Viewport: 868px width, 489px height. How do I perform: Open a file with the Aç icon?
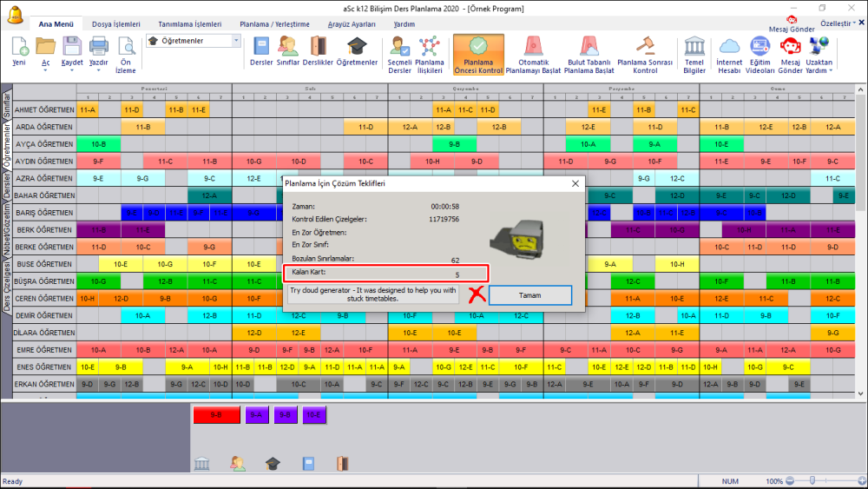tap(45, 48)
